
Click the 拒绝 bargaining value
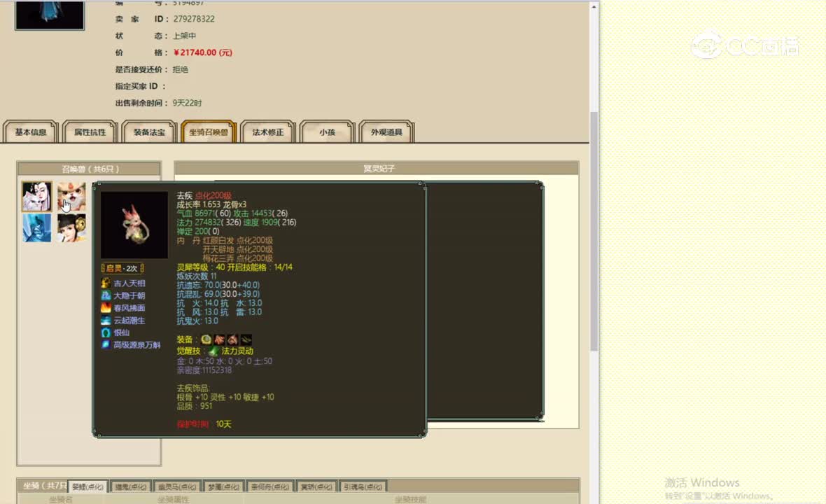tap(180, 69)
